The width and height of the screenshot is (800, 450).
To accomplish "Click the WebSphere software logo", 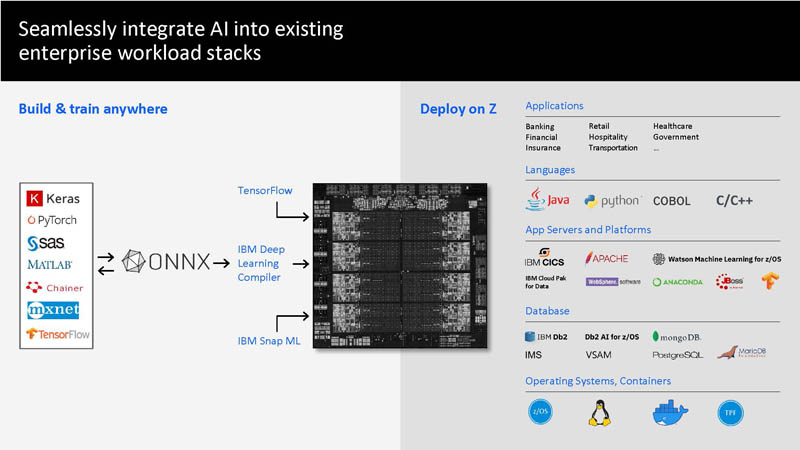I will click(613, 282).
